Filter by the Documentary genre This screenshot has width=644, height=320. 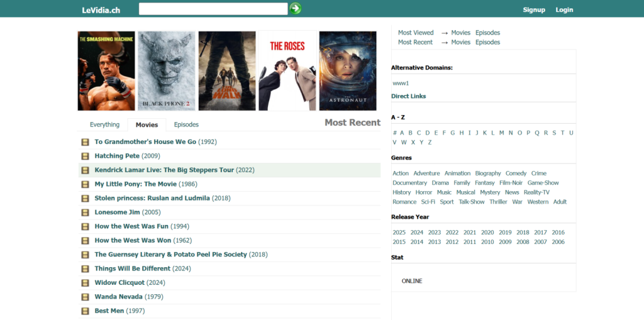(x=410, y=183)
